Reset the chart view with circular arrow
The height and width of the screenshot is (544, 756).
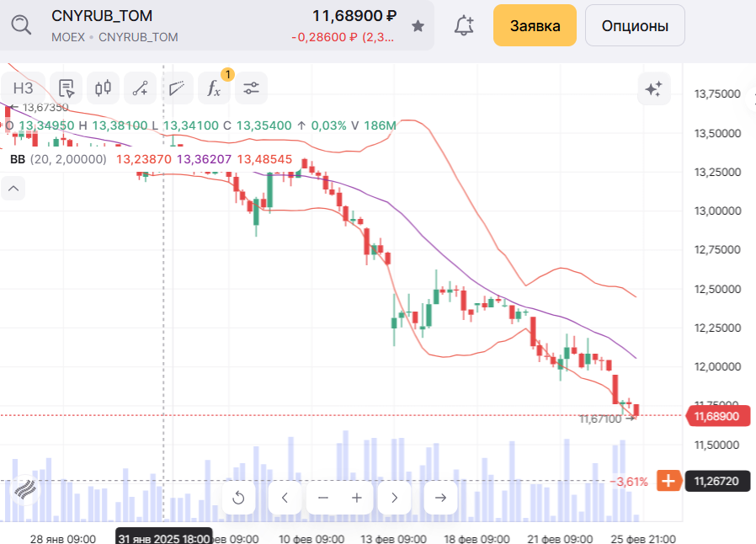click(238, 498)
